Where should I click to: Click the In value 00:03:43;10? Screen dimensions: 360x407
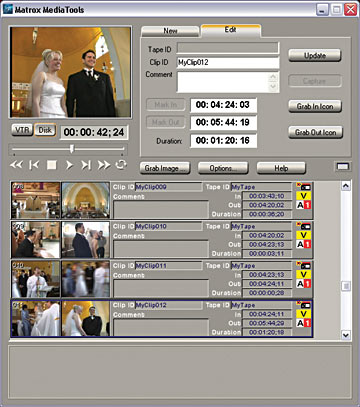coord(267,196)
